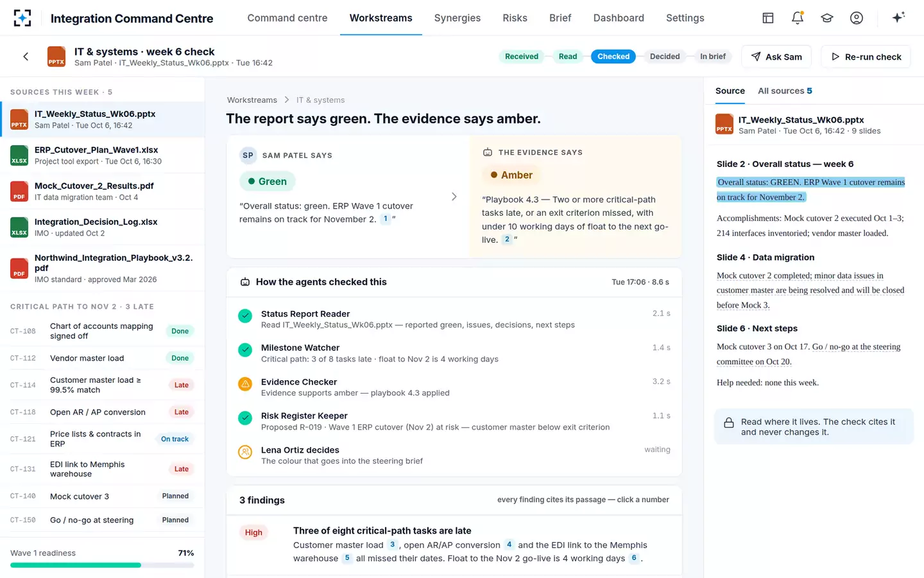The image size is (924, 578).
Task: Open the Synergies tab
Action: click(458, 18)
